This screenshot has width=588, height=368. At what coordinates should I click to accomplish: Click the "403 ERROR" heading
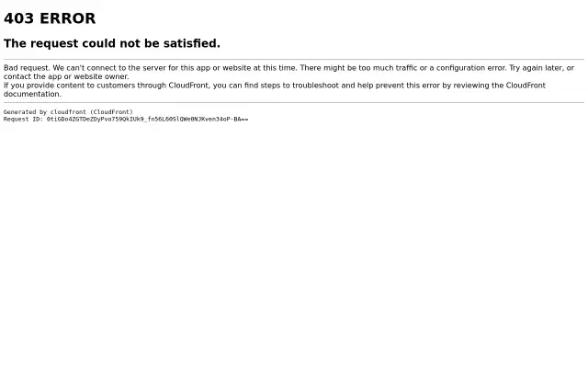(50, 18)
